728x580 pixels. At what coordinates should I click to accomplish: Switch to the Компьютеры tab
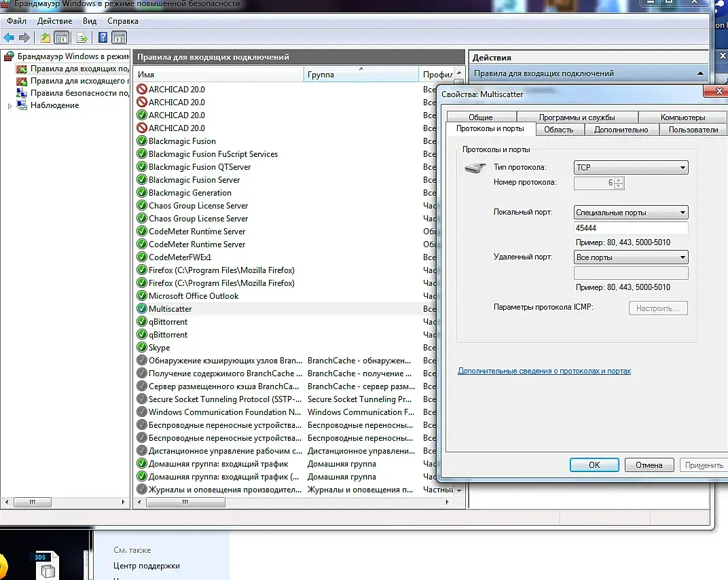click(682, 117)
